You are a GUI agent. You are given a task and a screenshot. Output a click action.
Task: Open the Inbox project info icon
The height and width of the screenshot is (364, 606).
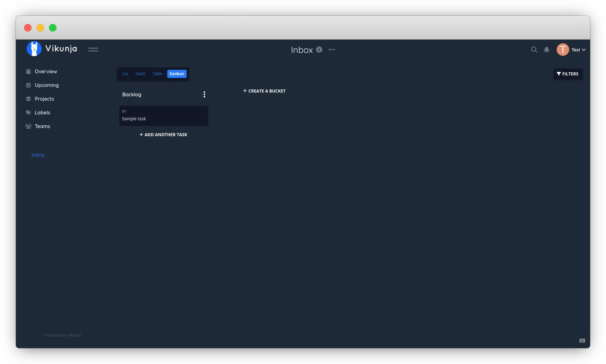(x=319, y=50)
